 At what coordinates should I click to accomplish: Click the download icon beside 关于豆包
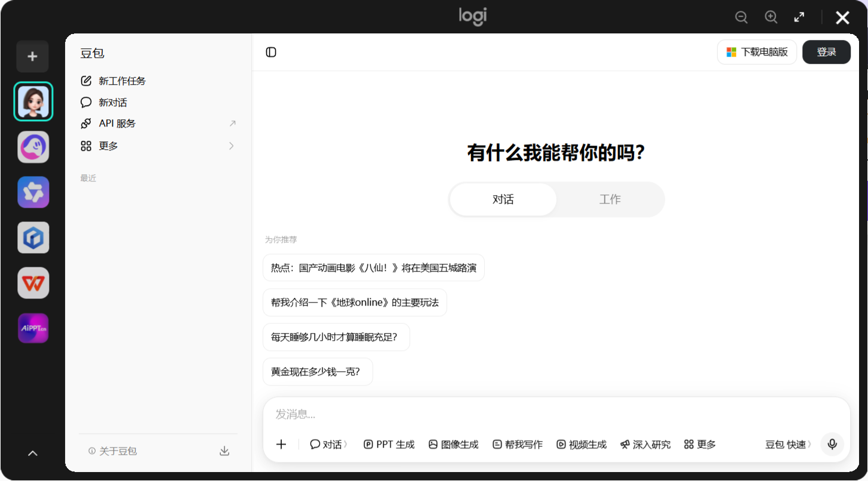224,451
